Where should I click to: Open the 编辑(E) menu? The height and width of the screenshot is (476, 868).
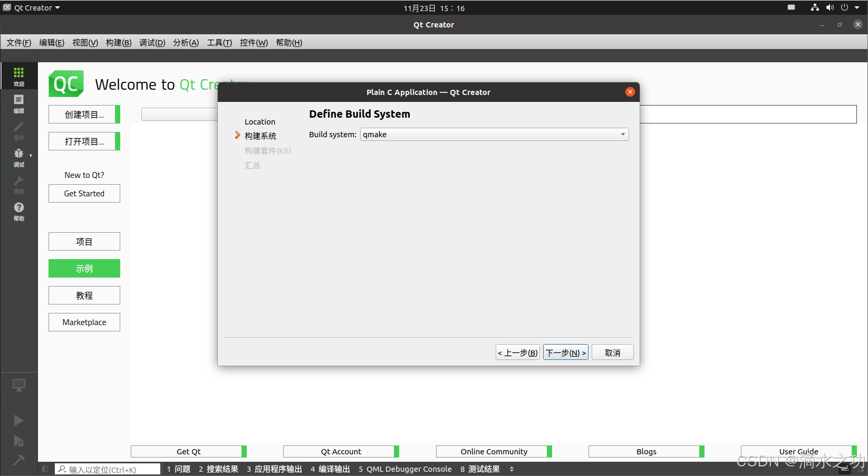[x=52, y=43]
